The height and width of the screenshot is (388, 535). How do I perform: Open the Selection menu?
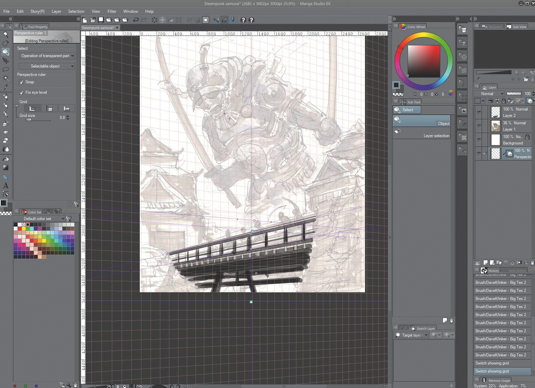point(76,11)
